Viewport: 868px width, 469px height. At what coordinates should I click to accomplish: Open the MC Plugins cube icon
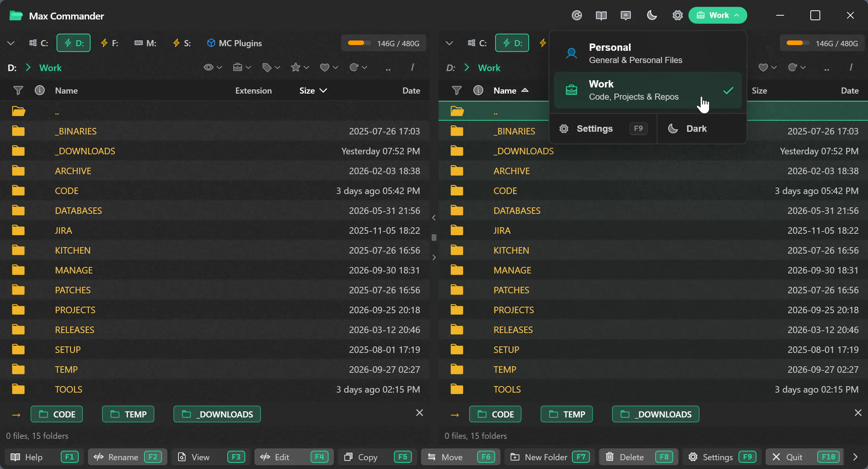[x=211, y=43]
